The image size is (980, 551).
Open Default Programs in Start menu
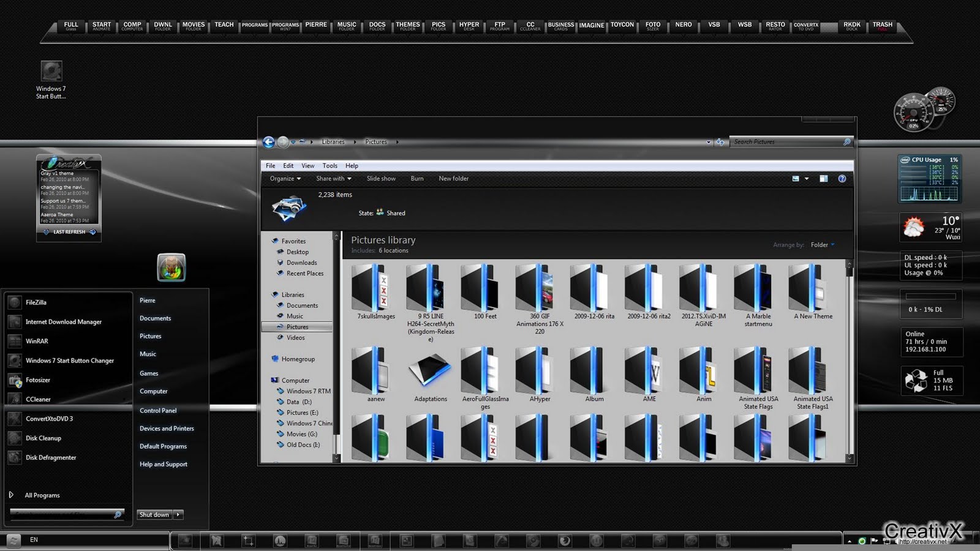coord(163,446)
